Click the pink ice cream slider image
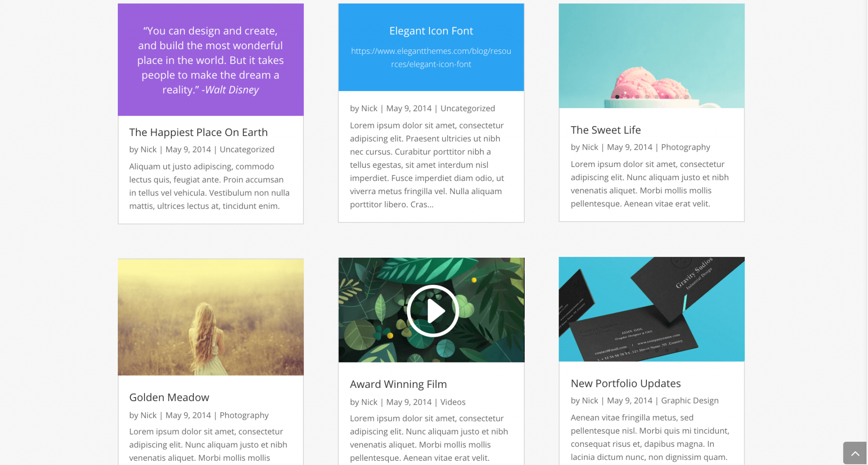Screen dimensions: 868x465 pos(651,56)
